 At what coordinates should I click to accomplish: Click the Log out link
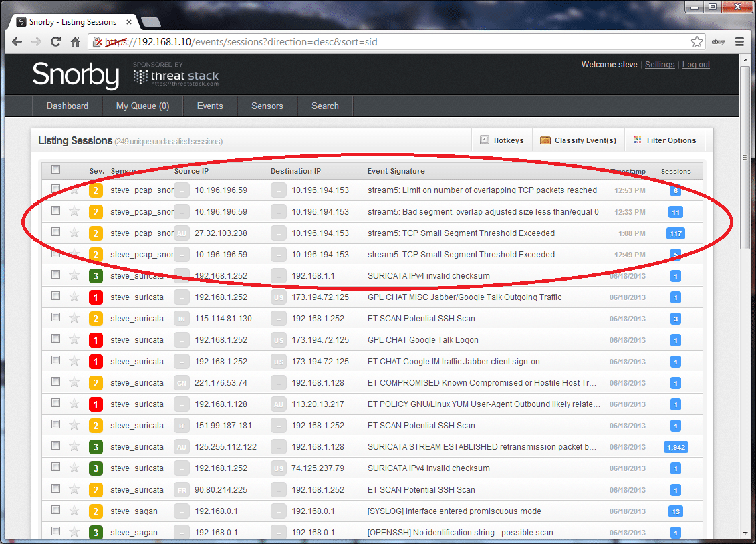pyautogui.click(x=696, y=64)
